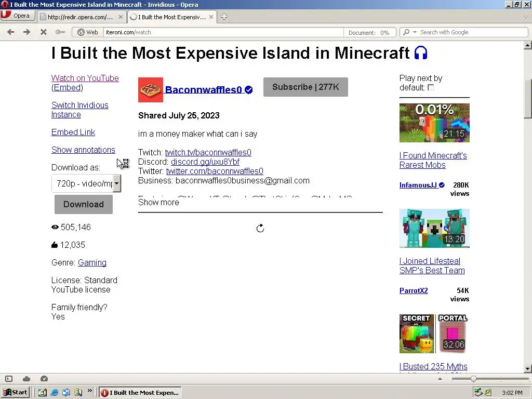Open the view options arrow near zoom slider
This screenshot has width=532, height=399.
pyautogui.click(x=440, y=379)
